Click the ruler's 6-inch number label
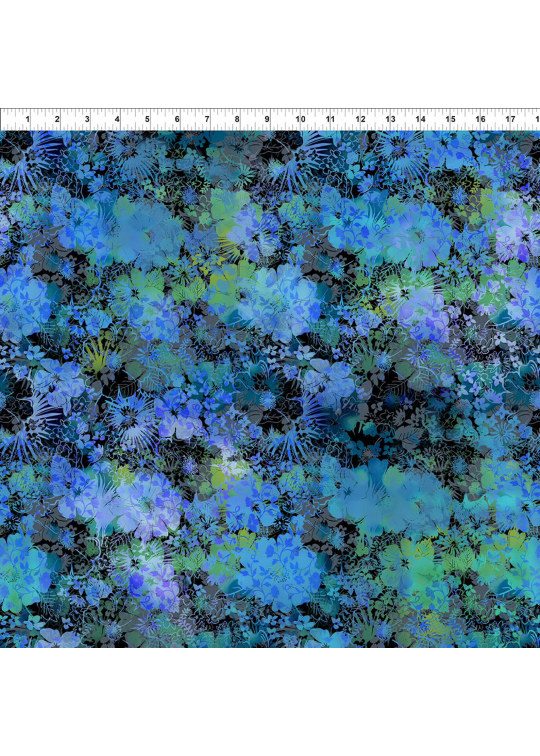This screenshot has height=756, width=540. [x=177, y=119]
